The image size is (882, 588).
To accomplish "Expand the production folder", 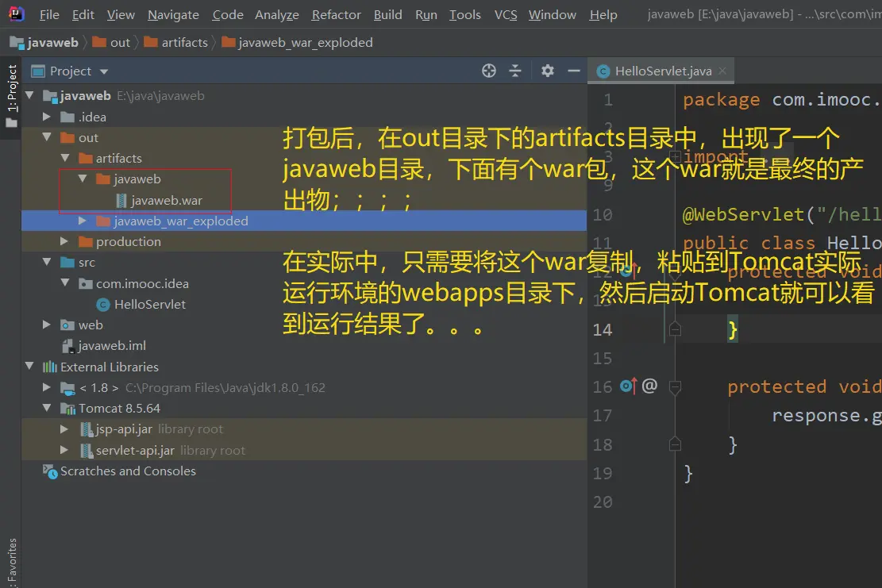I will pos(64,241).
